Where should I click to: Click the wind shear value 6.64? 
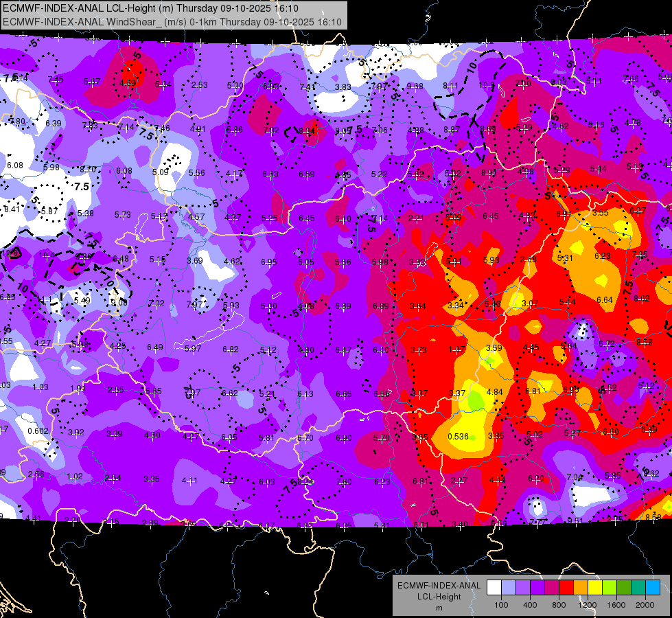pyautogui.click(x=605, y=300)
